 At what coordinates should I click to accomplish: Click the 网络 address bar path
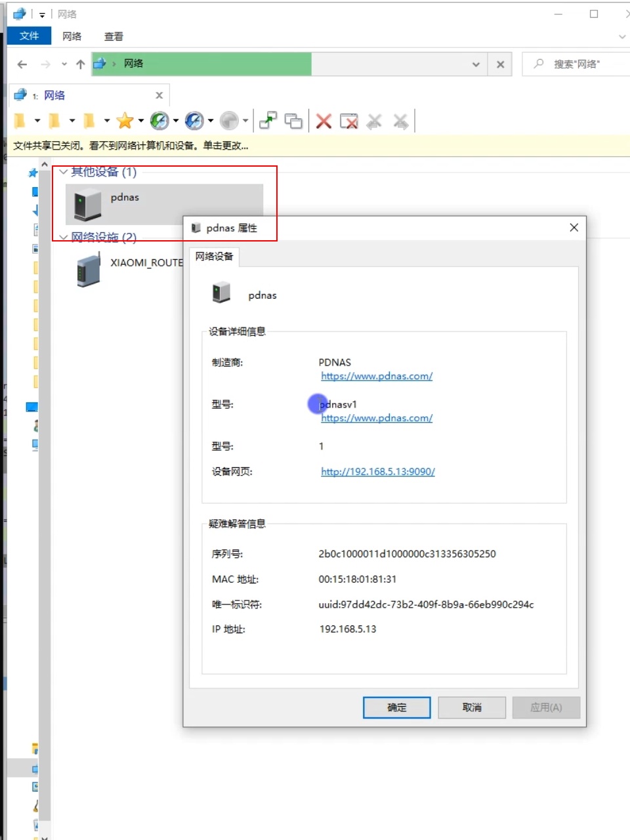click(133, 64)
